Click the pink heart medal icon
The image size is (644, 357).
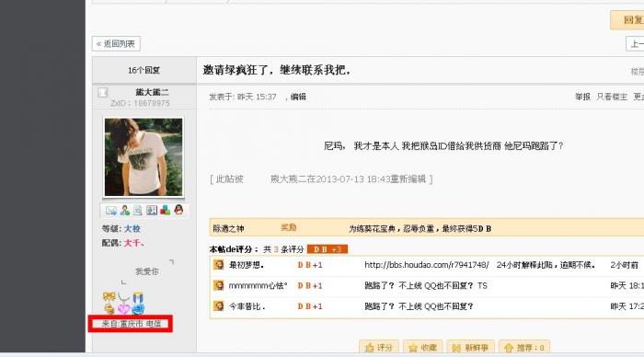(123, 308)
